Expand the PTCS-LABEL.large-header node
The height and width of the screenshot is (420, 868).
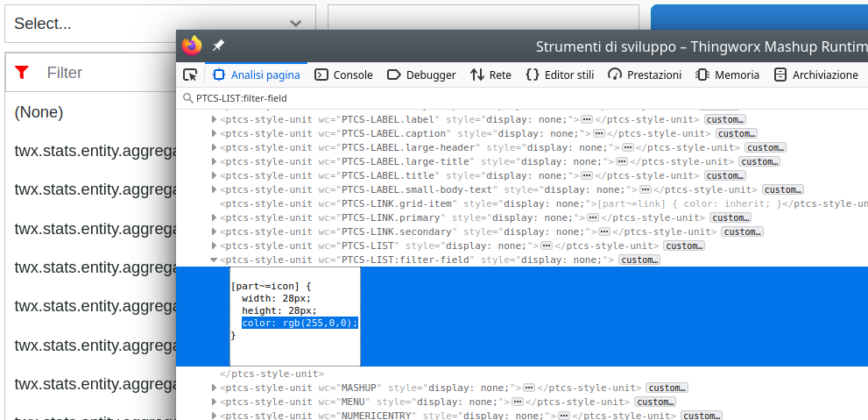click(214, 147)
